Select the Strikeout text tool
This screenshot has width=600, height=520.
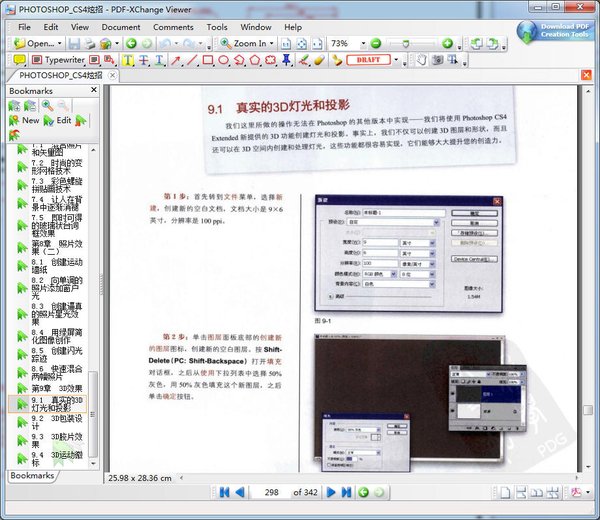144,60
